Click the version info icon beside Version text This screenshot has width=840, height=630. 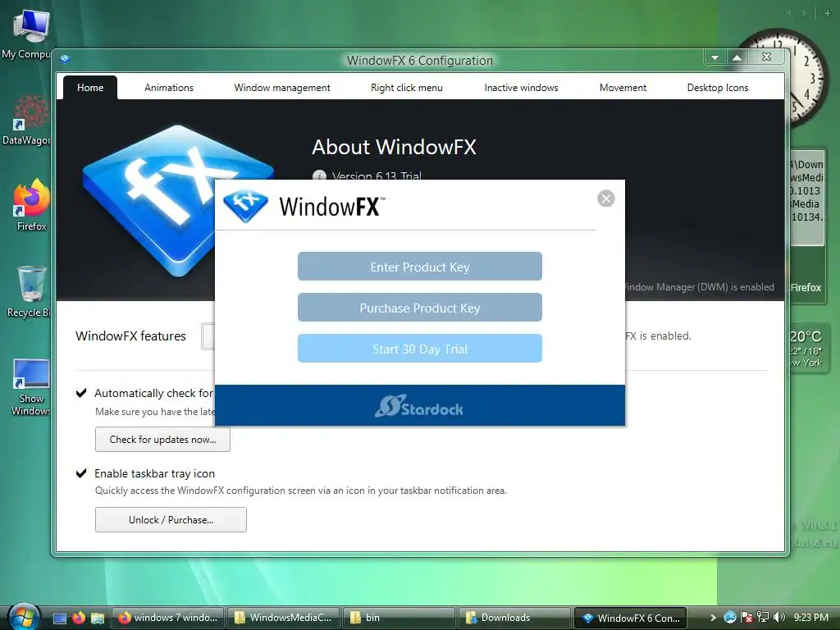(319, 176)
